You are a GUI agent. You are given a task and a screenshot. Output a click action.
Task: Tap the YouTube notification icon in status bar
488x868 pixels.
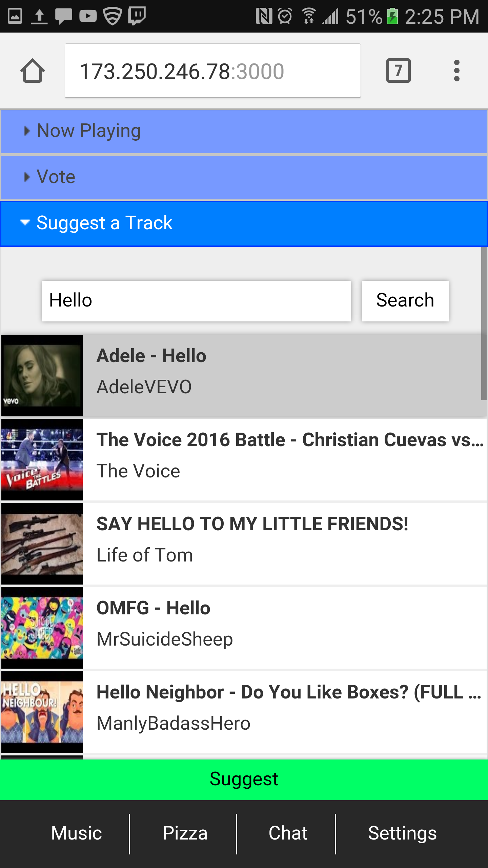tap(88, 16)
